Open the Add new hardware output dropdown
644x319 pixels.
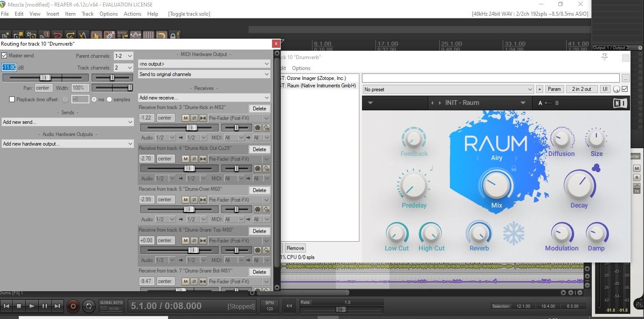pos(68,144)
